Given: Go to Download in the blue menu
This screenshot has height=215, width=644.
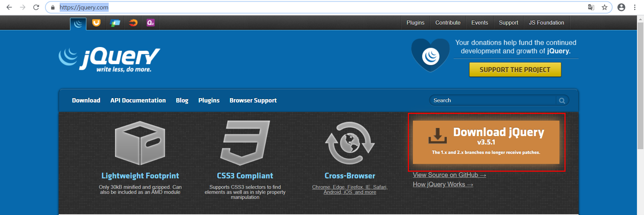Looking at the screenshot, I should click(86, 100).
